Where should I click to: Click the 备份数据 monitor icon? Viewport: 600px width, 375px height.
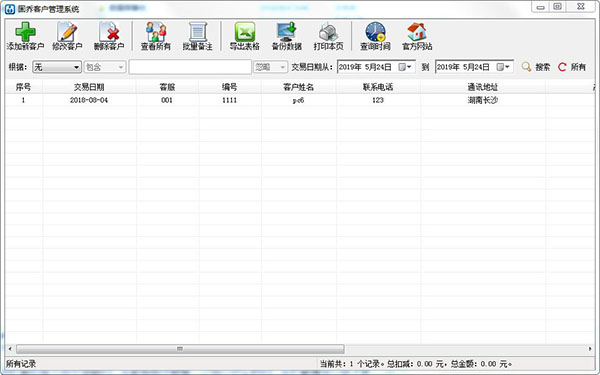pyautogui.click(x=287, y=32)
